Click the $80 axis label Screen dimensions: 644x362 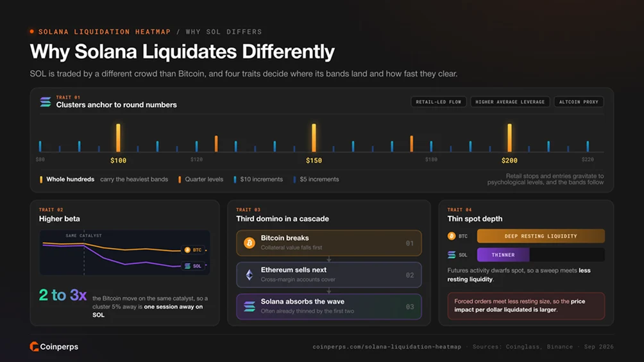[40, 160]
